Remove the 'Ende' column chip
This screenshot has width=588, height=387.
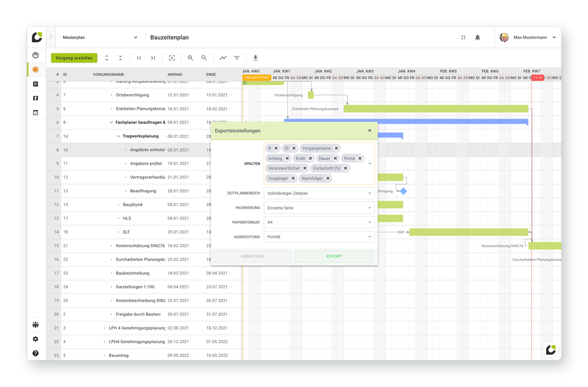(x=310, y=158)
